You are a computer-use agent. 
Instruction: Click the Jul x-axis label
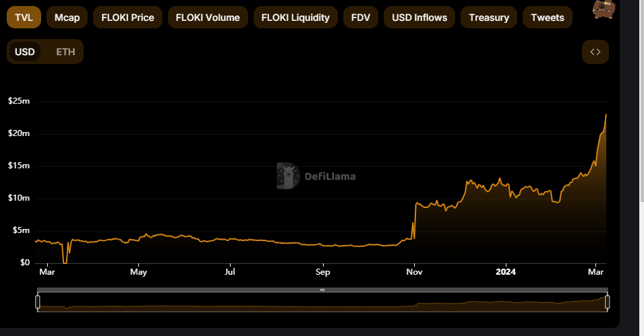click(x=229, y=272)
